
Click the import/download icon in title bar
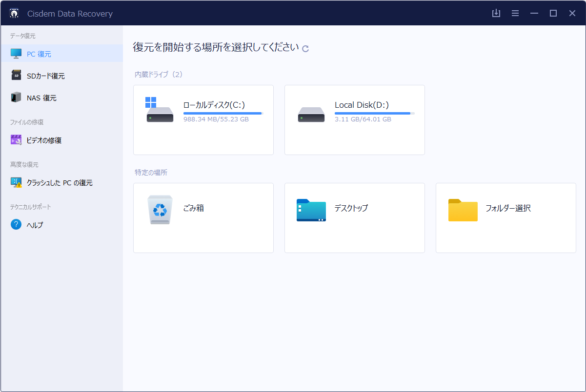pyautogui.click(x=496, y=13)
